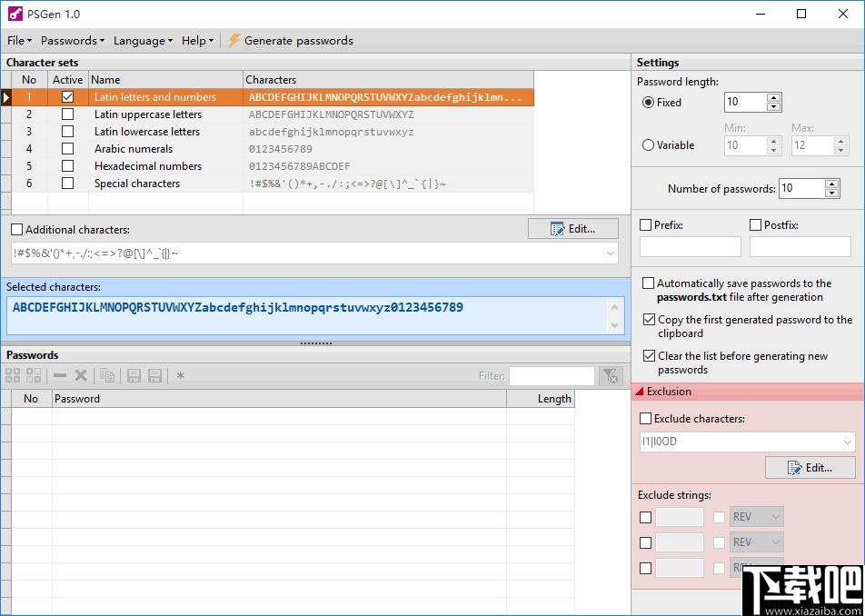
Task: Collapse the Exclusion section
Action: [640, 392]
